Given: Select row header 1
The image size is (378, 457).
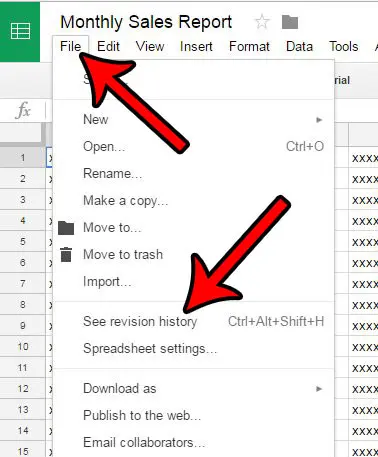Looking at the screenshot, I should pos(23,157).
